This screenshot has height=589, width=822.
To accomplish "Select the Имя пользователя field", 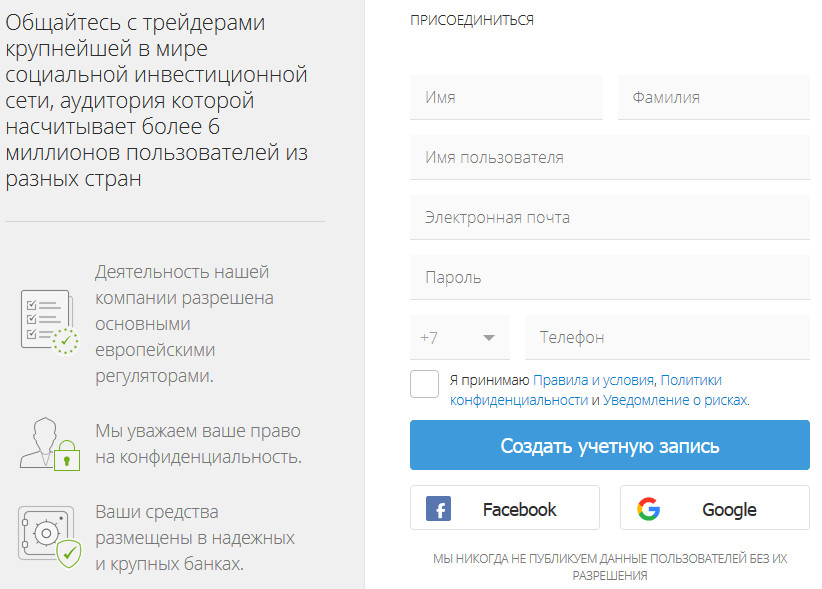I will click(x=609, y=158).
